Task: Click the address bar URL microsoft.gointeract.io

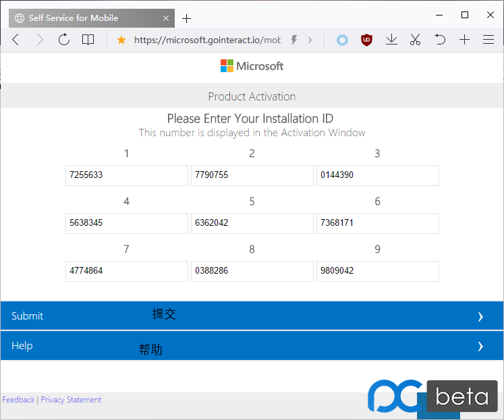Action: [207, 40]
